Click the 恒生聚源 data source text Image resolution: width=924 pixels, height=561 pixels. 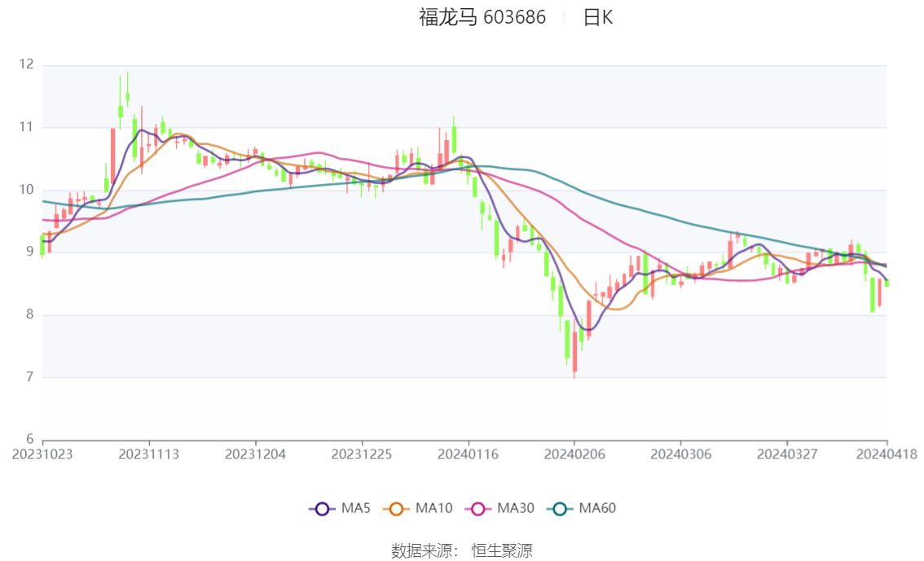click(x=502, y=551)
